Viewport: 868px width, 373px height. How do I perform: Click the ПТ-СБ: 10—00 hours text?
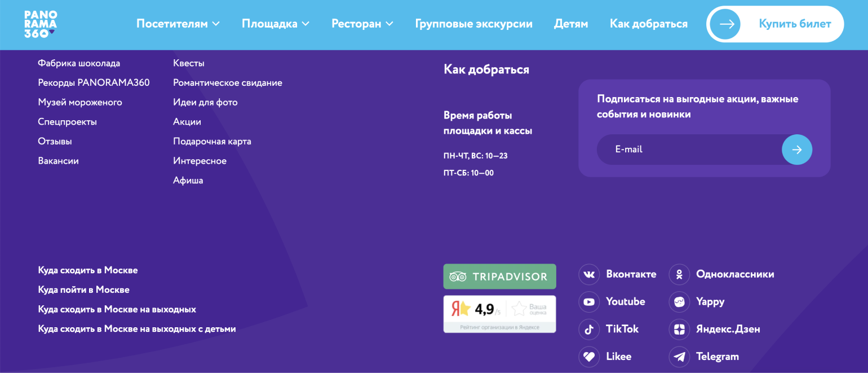(x=468, y=173)
